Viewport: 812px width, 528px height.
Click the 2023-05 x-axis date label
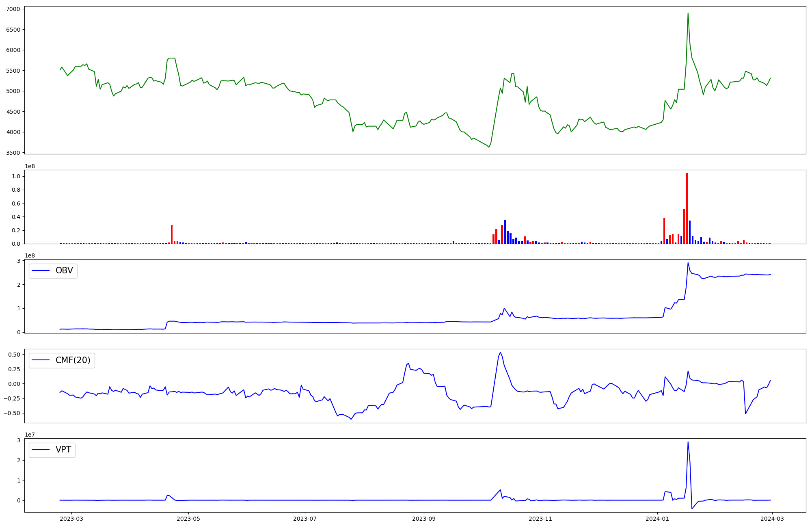pos(188,518)
